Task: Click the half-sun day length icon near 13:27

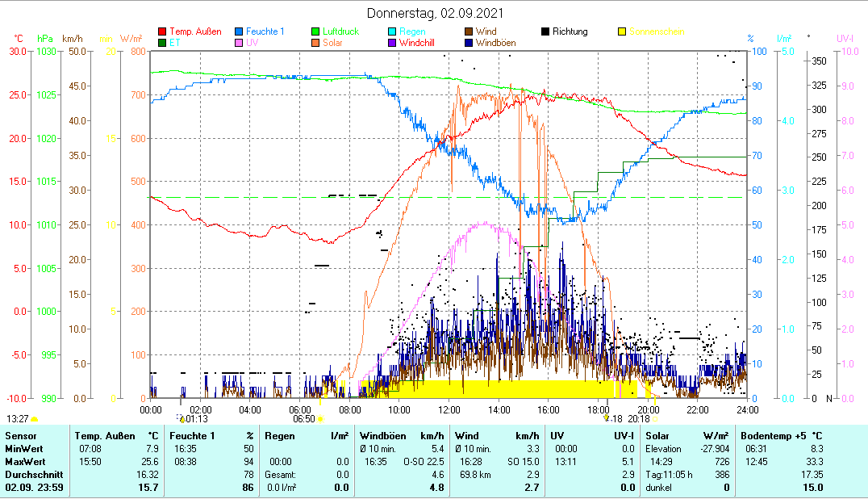Action: coord(35,419)
